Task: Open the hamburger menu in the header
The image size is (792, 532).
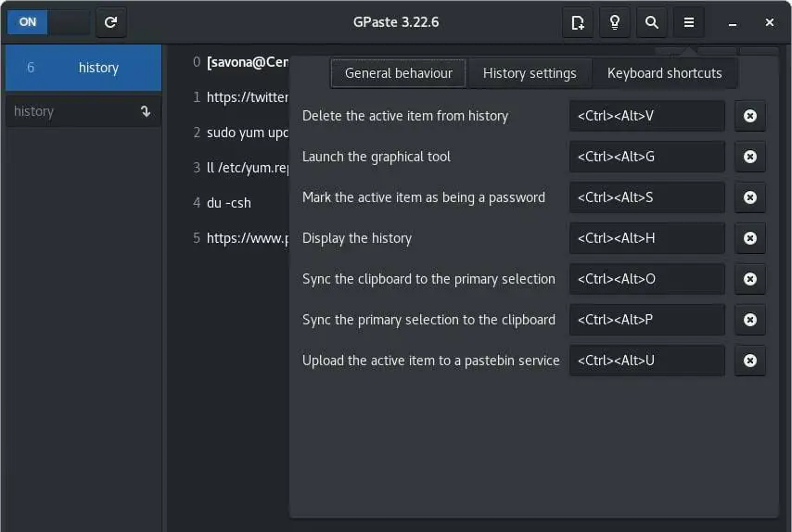Action: 689,22
